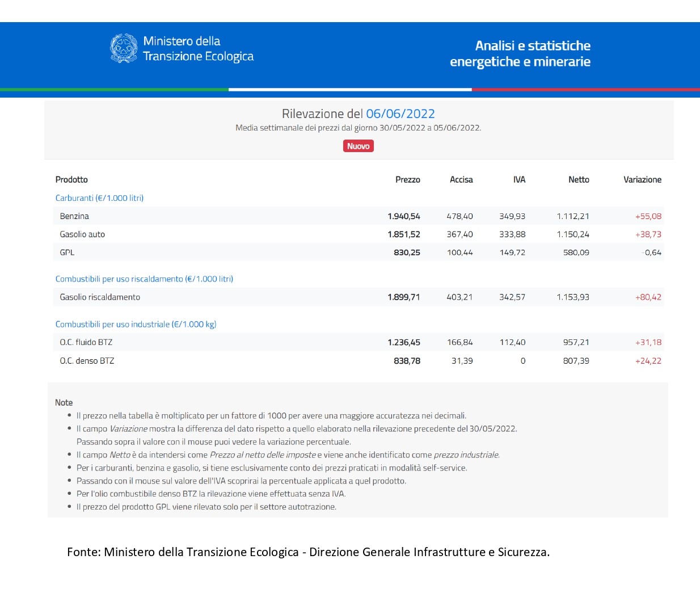
Task: Click note about GPL settore autotrazione
Action: (206, 507)
